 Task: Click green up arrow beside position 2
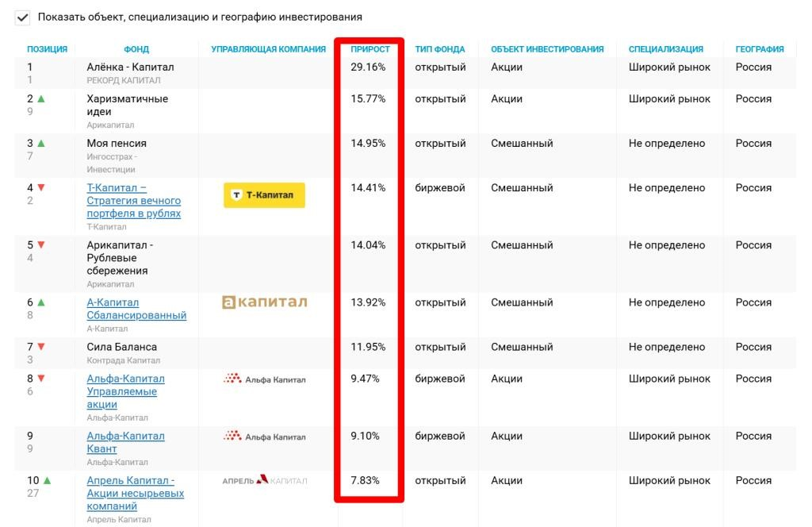coord(41,98)
